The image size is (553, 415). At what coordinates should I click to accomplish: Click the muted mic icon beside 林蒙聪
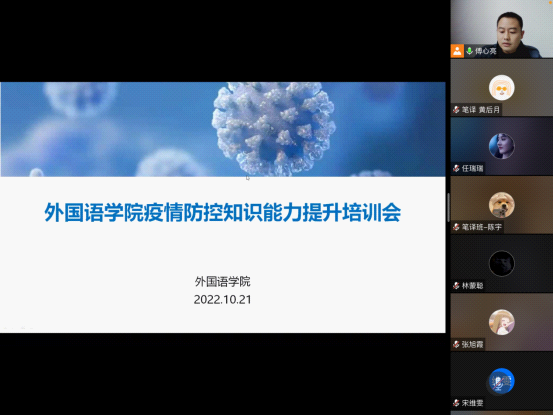coord(456,286)
